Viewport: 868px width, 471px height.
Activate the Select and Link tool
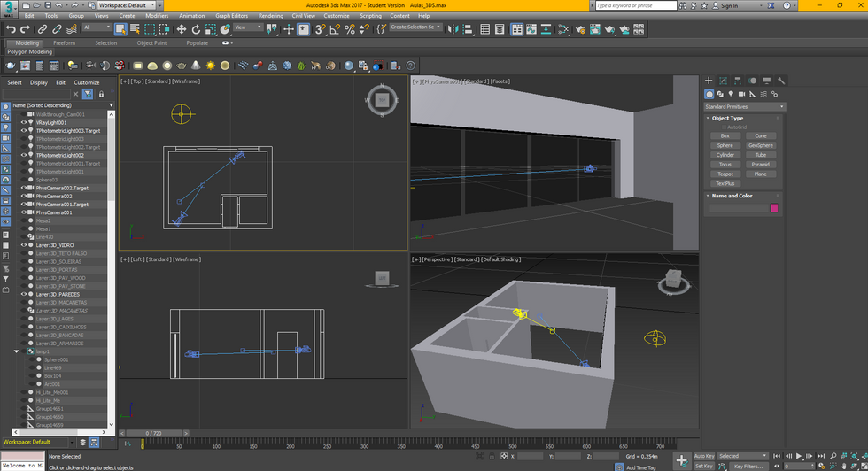coord(43,29)
